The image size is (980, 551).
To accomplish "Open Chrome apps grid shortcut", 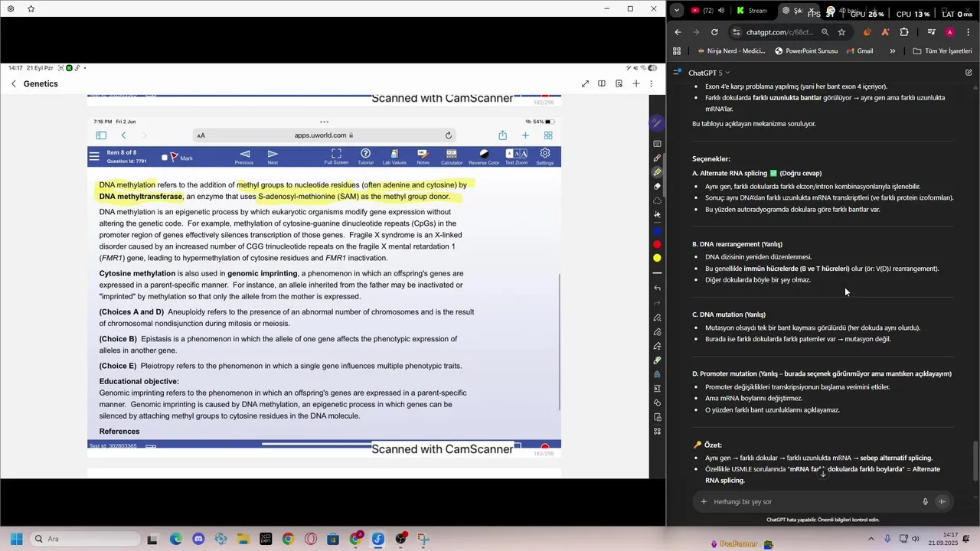I will tap(677, 51).
